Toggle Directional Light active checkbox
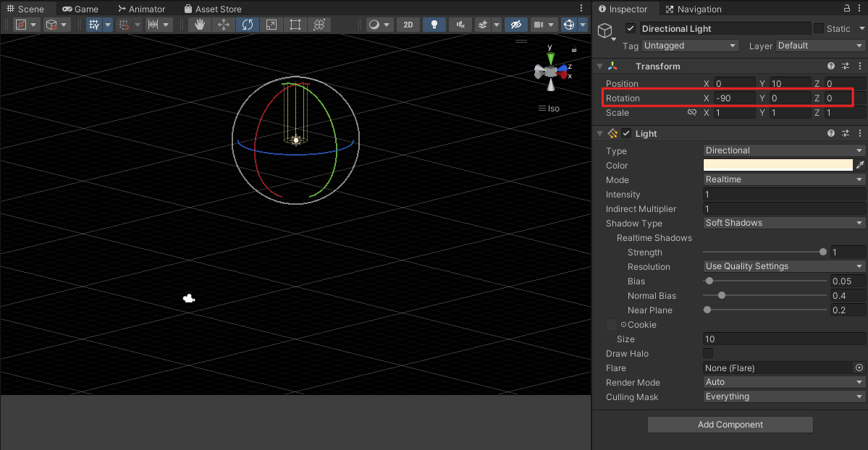This screenshot has width=868, height=450. 631,28
